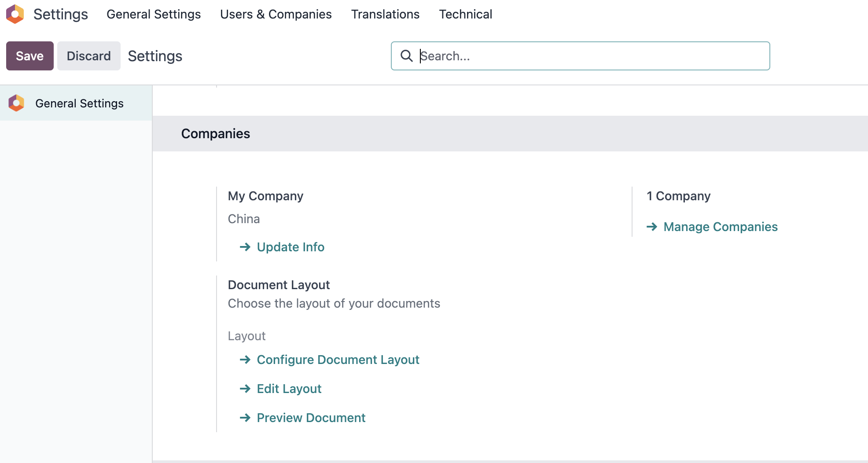Click the arrow icon beside Manage Companies

click(652, 227)
